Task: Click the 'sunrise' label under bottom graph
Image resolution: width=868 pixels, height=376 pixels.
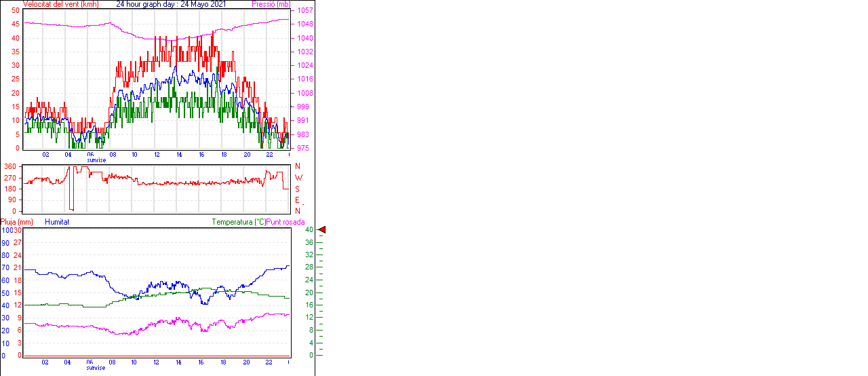Action: (96, 368)
